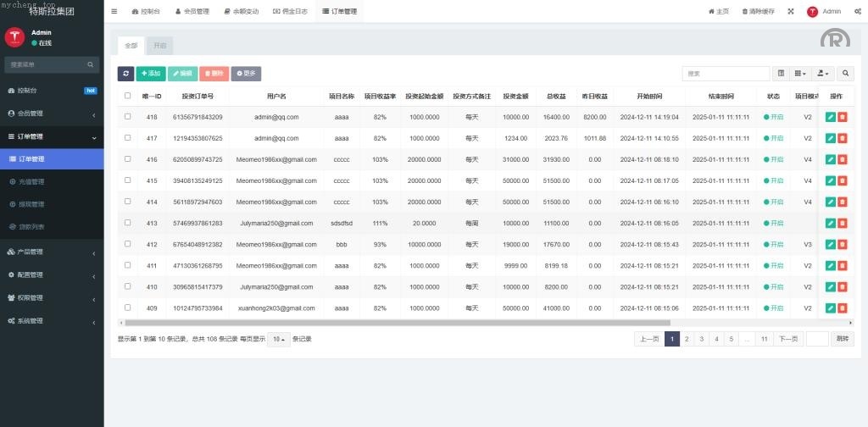The height and width of the screenshot is (427, 868).
Task: Select the checkbox for order row 413
Action: pos(128,223)
